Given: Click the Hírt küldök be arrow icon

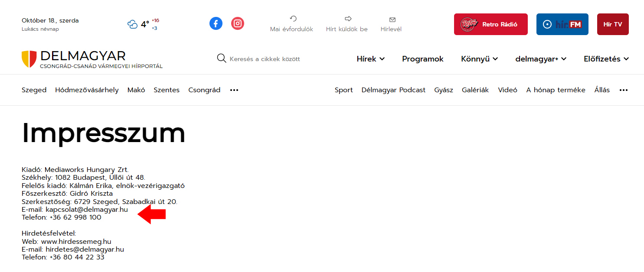Looking at the screenshot, I should (348, 19).
